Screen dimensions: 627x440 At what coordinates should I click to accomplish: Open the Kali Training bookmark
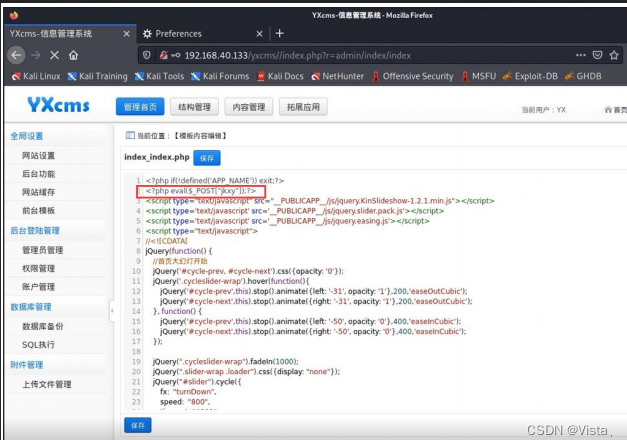click(x=98, y=76)
